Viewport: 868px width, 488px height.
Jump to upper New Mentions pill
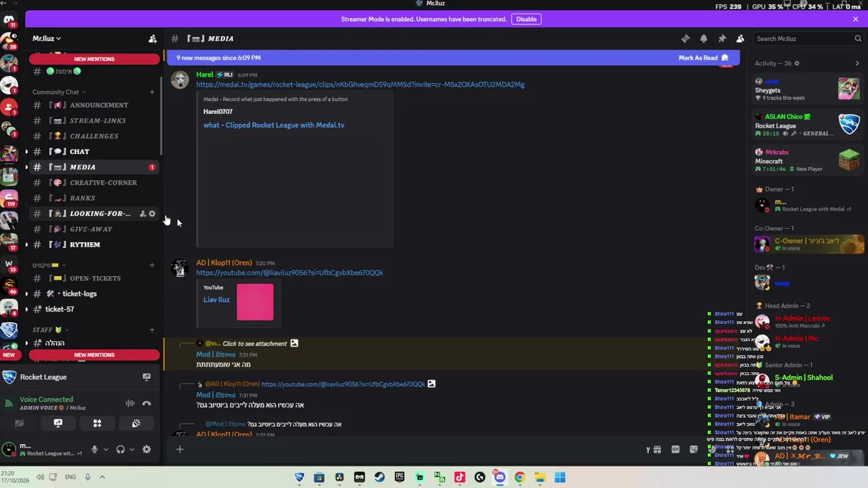[x=94, y=59]
